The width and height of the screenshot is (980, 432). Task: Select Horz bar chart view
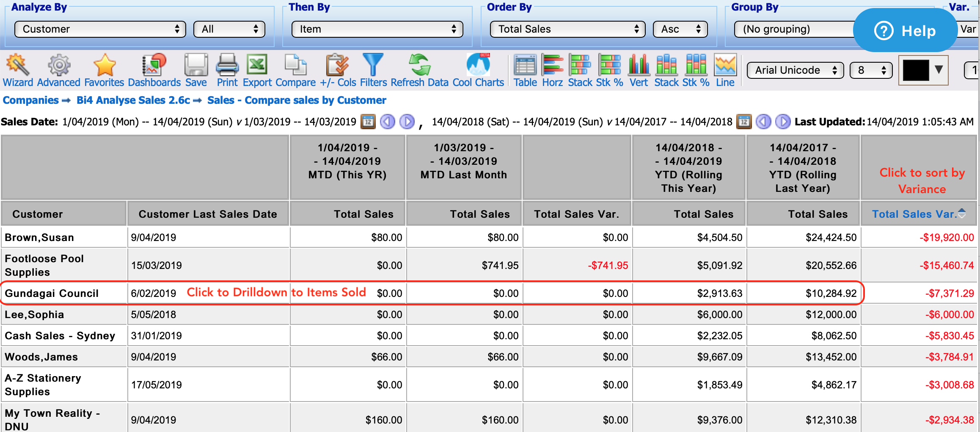pos(553,71)
